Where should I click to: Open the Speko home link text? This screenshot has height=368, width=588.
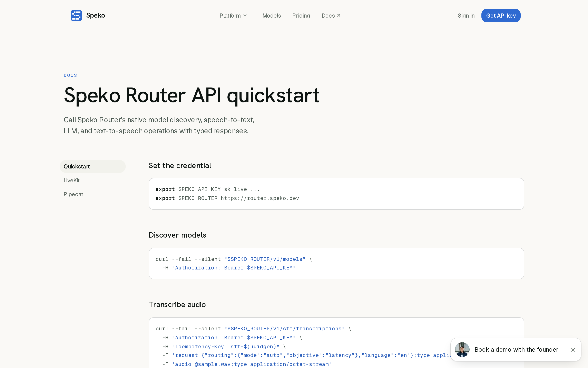(96, 15)
